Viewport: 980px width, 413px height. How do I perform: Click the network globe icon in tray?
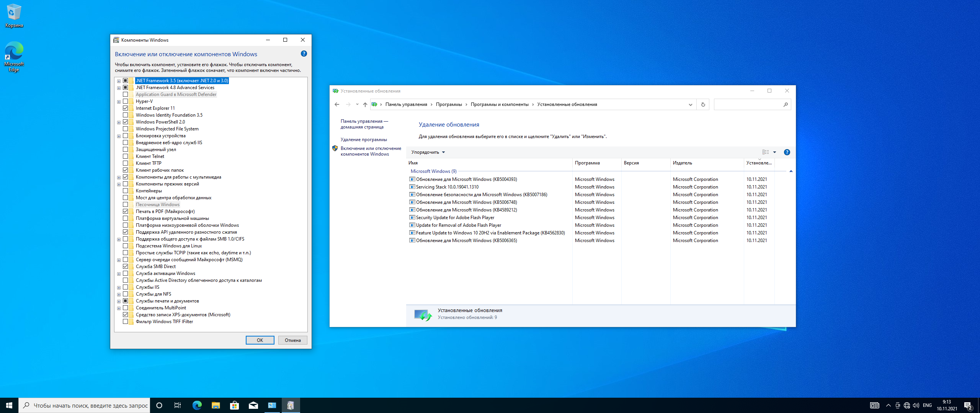point(906,405)
